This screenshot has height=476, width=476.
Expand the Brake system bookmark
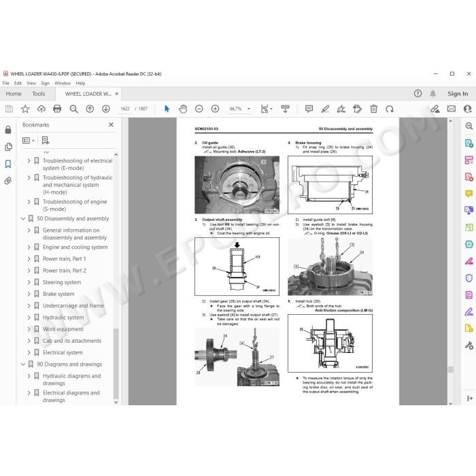[x=29, y=294]
